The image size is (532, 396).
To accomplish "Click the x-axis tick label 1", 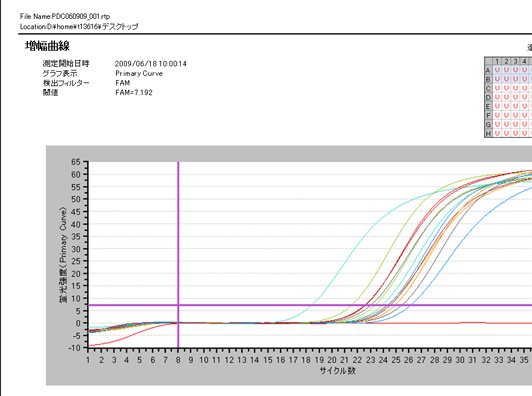I will click(x=88, y=360).
